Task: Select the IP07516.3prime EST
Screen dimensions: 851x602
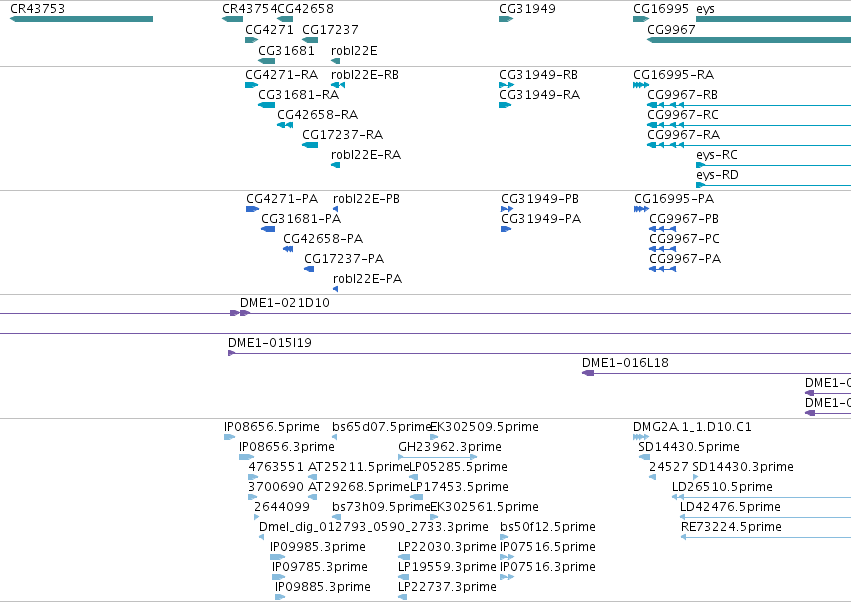Action: [507, 577]
